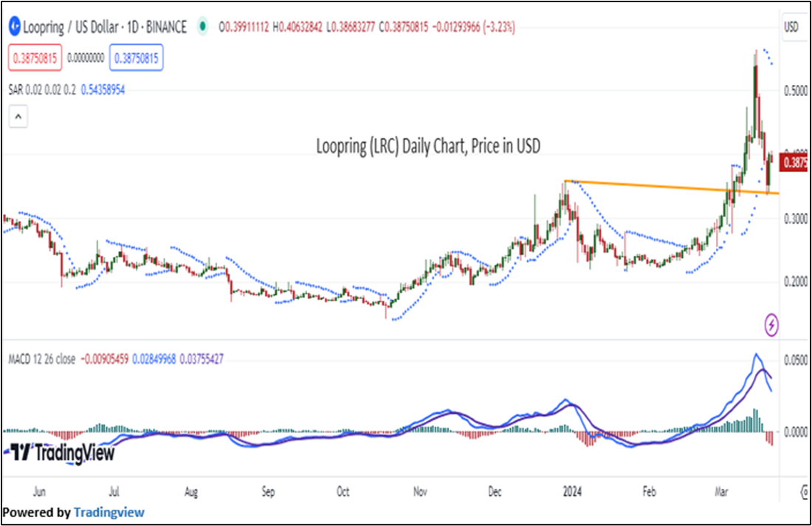Click the orange trendline on the chart
This screenshot has height=526, width=812.
[x=672, y=187]
